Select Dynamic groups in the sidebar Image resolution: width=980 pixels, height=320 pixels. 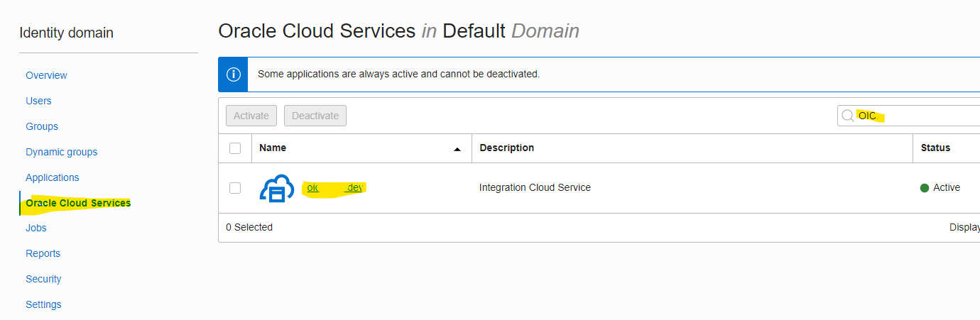(x=62, y=152)
